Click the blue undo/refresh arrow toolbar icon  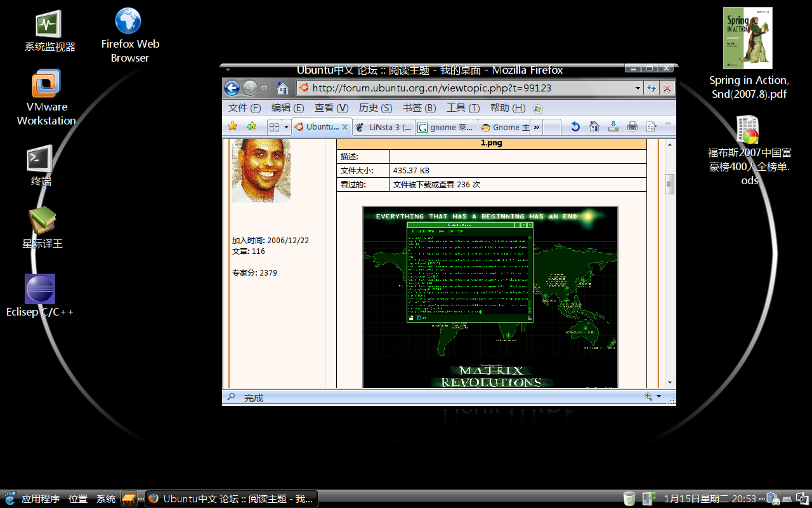pos(575,126)
